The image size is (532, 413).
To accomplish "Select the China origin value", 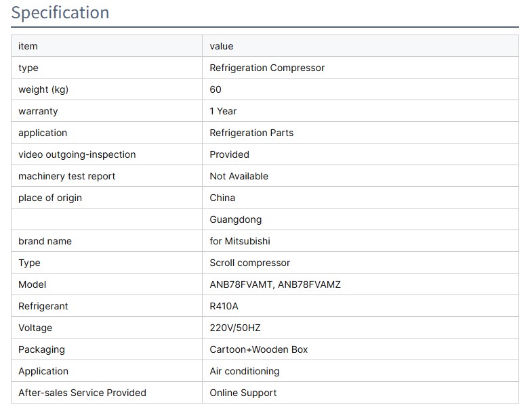I will [x=222, y=198].
